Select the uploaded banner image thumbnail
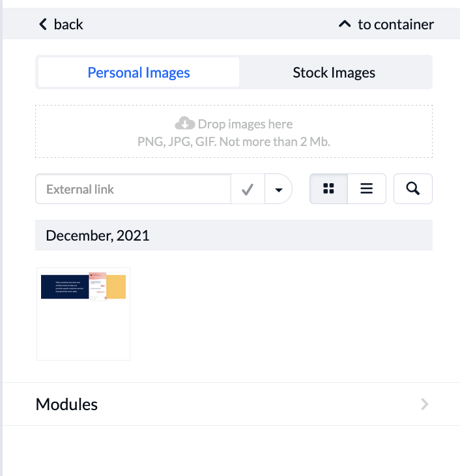460x476 pixels. pyautogui.click(x=83, y=287)
